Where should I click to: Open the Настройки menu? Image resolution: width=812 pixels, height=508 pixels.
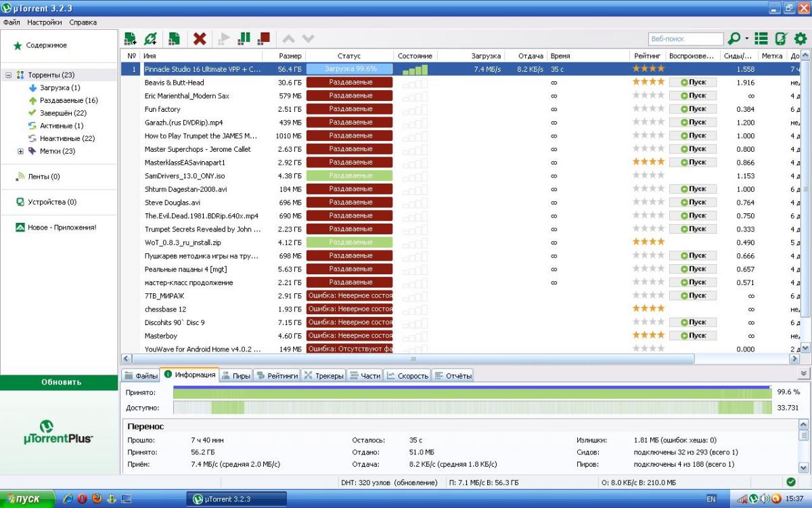click(x=45, y=22)
